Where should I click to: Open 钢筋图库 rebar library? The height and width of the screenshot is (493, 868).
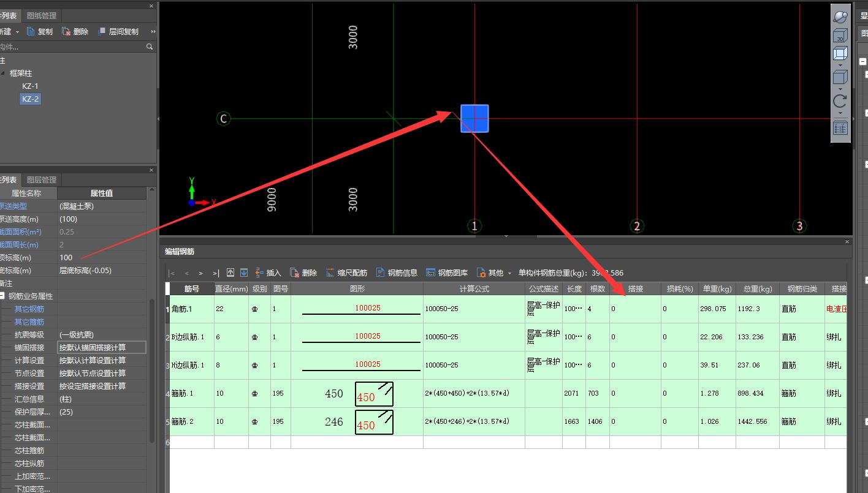[x=447, y=273]
